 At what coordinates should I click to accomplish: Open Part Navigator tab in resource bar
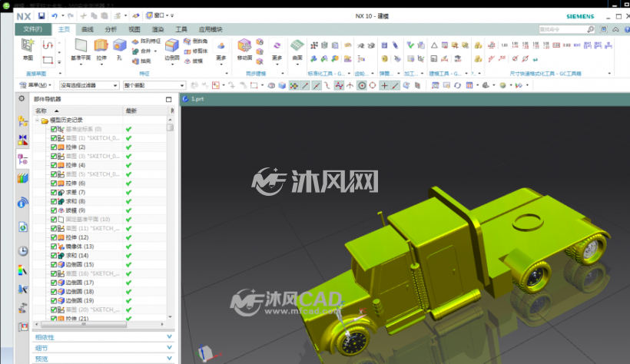[x=23, y=160]
